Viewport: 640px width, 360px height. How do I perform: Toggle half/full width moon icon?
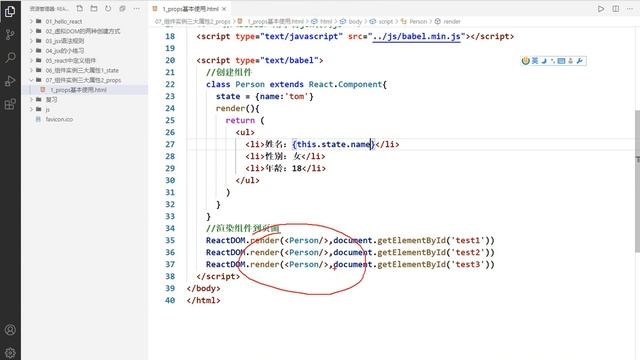point(544,61)
